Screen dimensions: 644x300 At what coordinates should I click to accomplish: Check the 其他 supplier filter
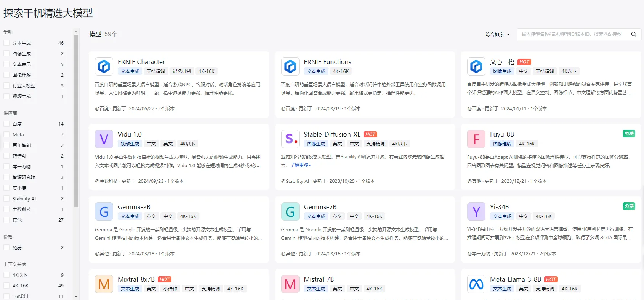pos(6,220)
